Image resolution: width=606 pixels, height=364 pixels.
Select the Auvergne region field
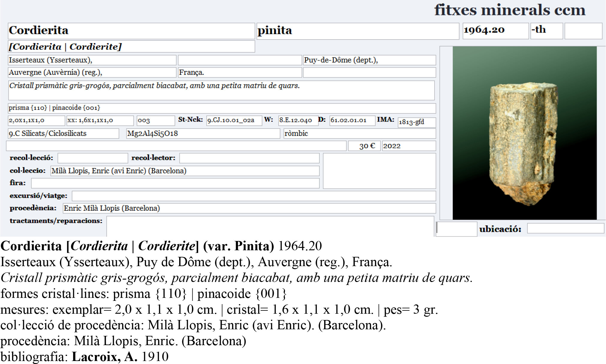pyautogui.click(x=92, y=72)
